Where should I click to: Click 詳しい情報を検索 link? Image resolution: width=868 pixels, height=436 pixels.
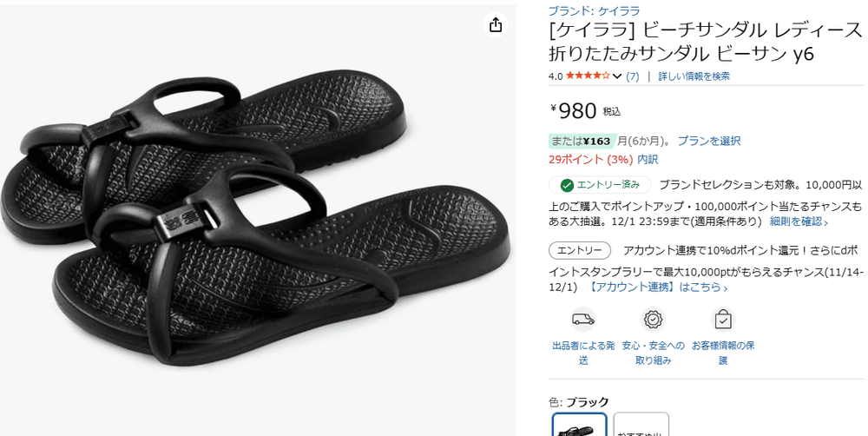694,76
